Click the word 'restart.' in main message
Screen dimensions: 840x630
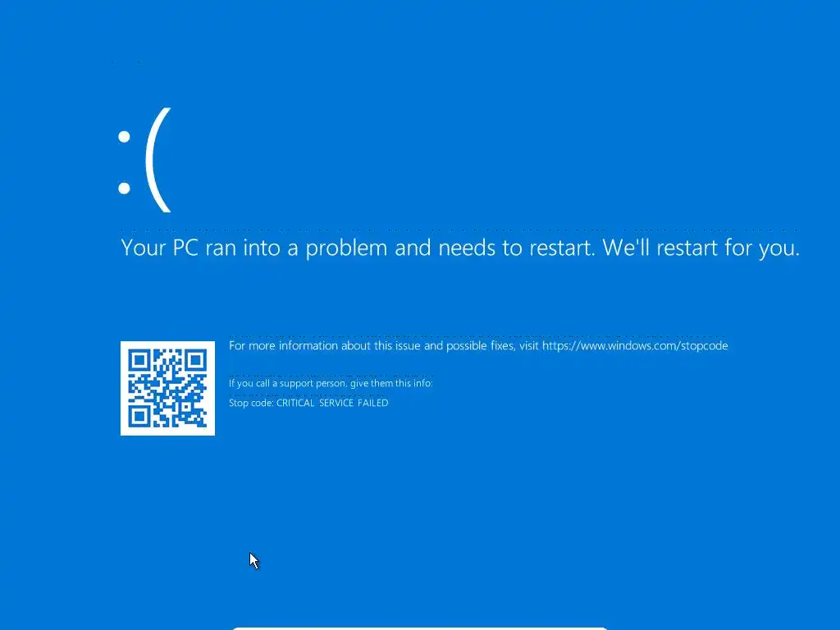coord(562,248)
